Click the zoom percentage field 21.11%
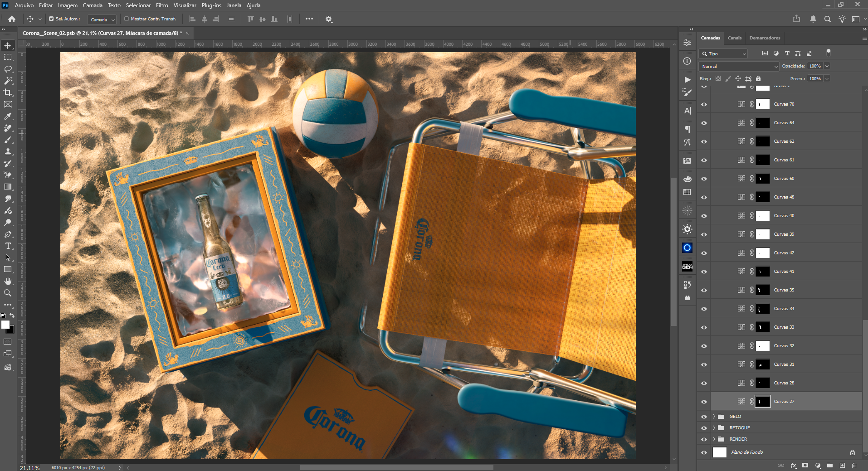 coord(30,468)
